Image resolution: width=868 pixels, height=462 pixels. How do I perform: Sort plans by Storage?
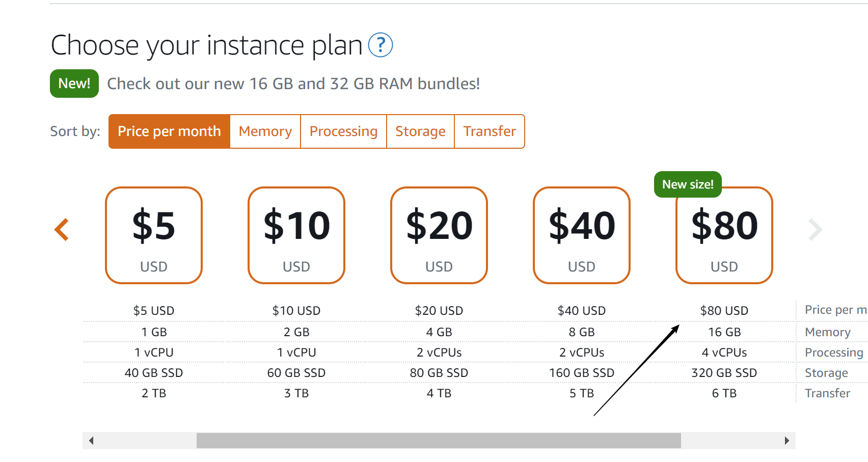(421, 131)
